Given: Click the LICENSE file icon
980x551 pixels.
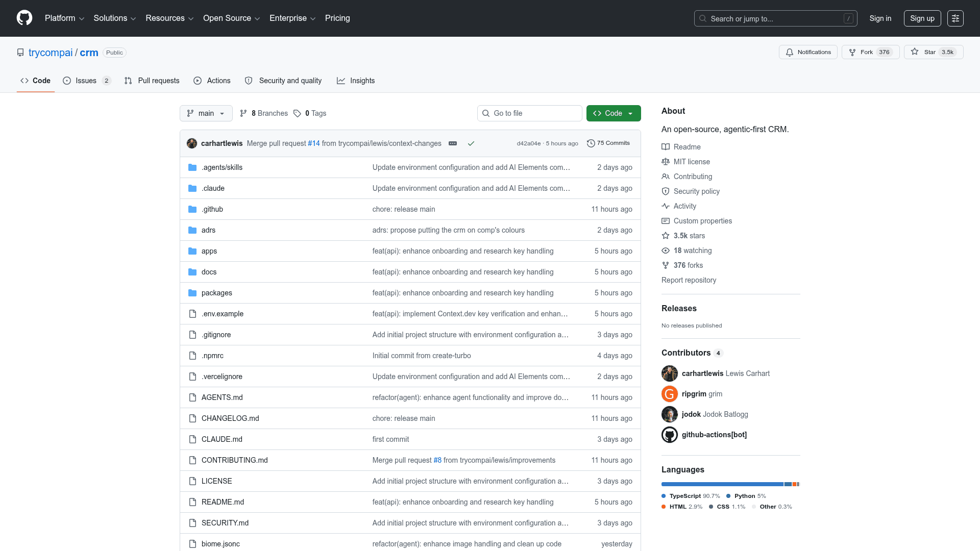Looking at the screenshot, I should click(x=192, y=481).
